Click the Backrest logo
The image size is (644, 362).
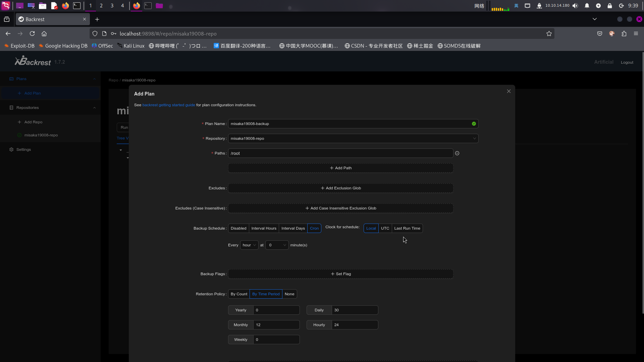pos(33,61)
